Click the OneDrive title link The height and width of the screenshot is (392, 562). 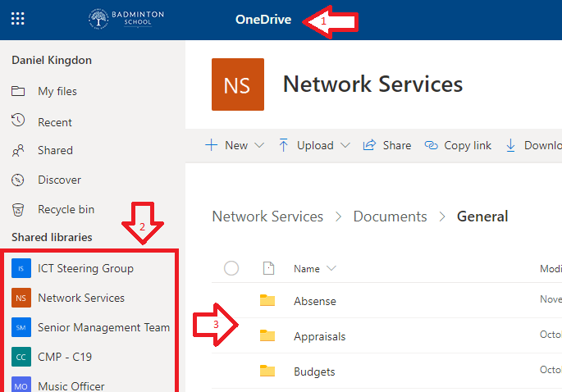click(x=263, y=20)
